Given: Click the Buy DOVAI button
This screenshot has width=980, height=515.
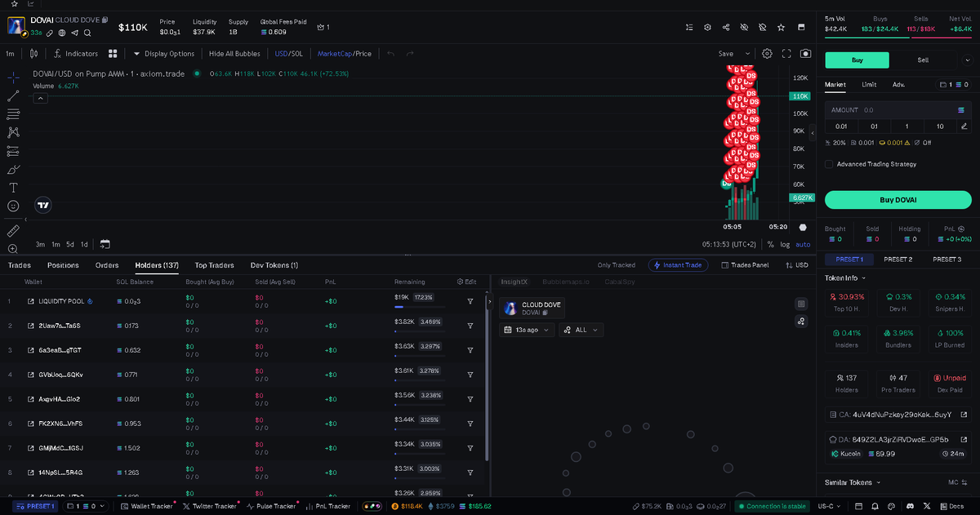Looking at the screenshot, I should pos(898,199).
